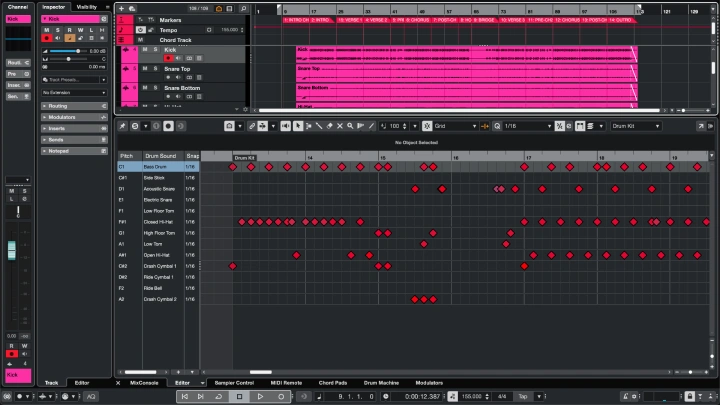Image resolution: width=720 pixels, height=405 pixels.
Task: Expand the Inserts section in Inspector
Action: click(x=74, y=129)
